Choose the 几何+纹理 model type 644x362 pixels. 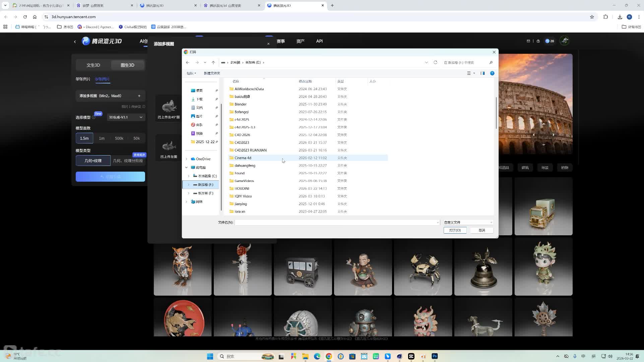tap(93, 161)
